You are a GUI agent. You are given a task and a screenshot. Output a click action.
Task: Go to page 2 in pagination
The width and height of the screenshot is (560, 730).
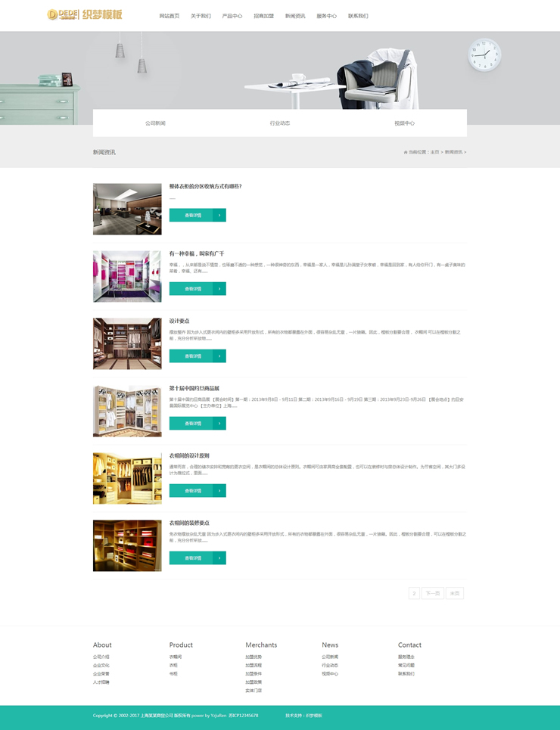click(x=414, y=593)
